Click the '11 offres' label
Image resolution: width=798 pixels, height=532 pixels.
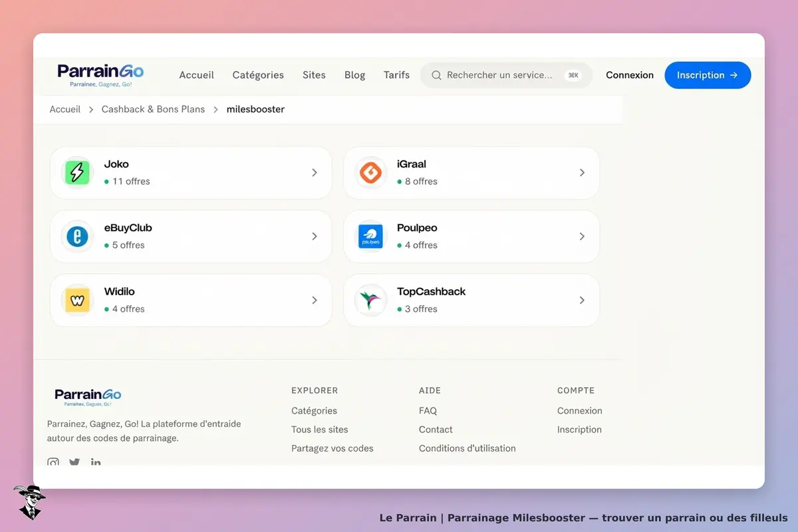click(131, 182)
